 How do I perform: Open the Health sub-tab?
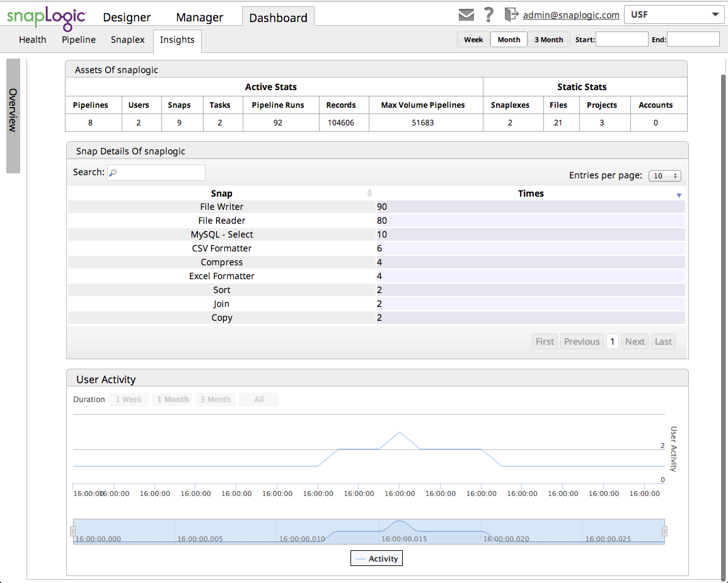[x=33, y=40]
